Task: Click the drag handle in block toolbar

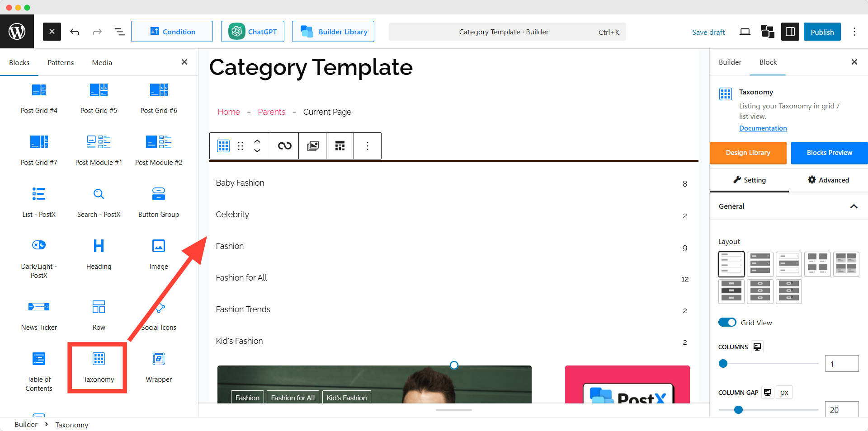Action: (241, 146)
